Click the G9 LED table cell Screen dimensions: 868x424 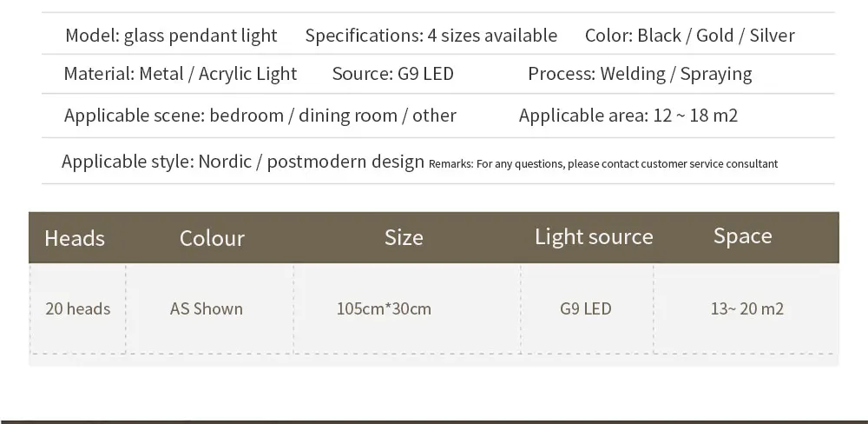click(x=586, y=308)
